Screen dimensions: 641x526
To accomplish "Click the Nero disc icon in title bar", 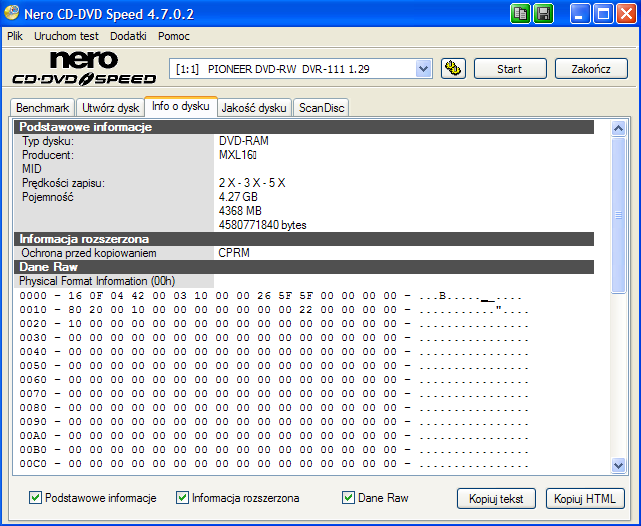I will point(11,13).
